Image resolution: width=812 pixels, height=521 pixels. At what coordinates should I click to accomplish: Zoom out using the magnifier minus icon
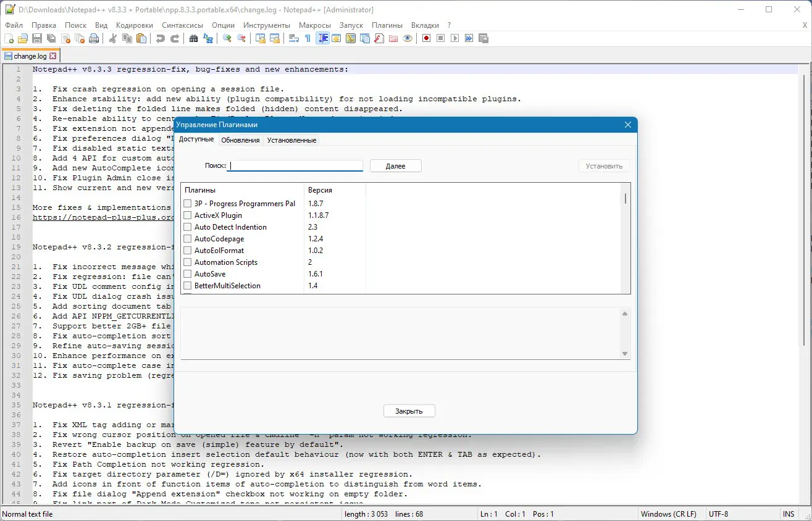[x=241, y=38]
